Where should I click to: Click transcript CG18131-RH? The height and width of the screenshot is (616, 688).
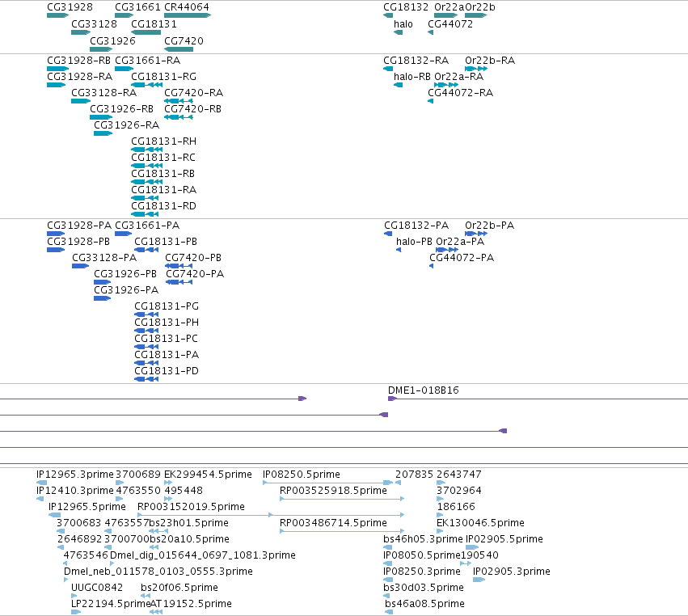pyautogui.click(x=163, y=141)
